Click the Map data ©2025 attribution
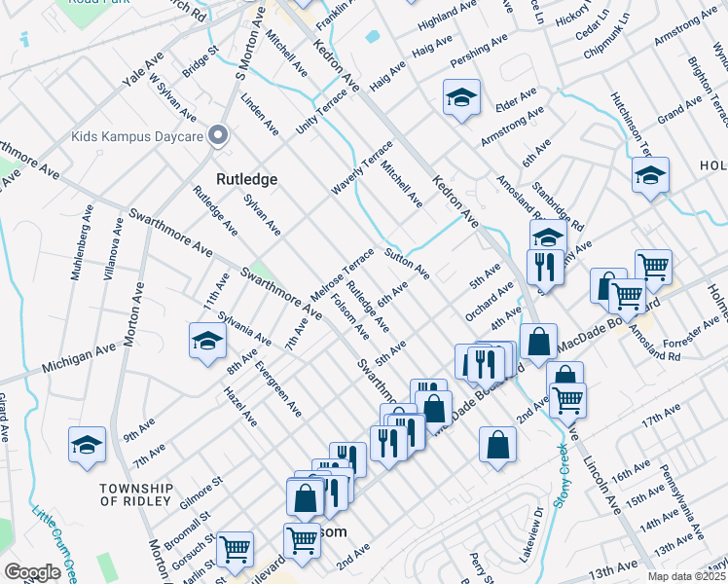Image resolution: width=728 pixels, height=584 pixels. 687,577
